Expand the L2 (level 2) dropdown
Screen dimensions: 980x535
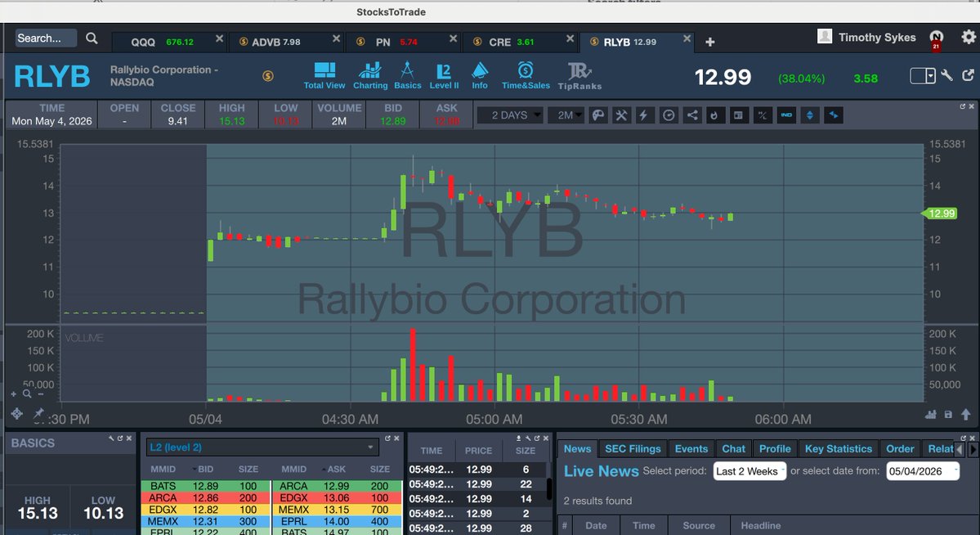[262, 447]
